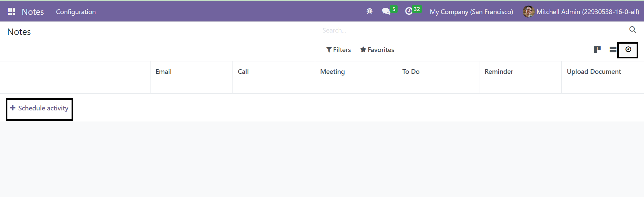This screenshot has width=644, height=197.
Task: Switch to Kanban view
Action: pyautogui.click(x=597, y=50)
